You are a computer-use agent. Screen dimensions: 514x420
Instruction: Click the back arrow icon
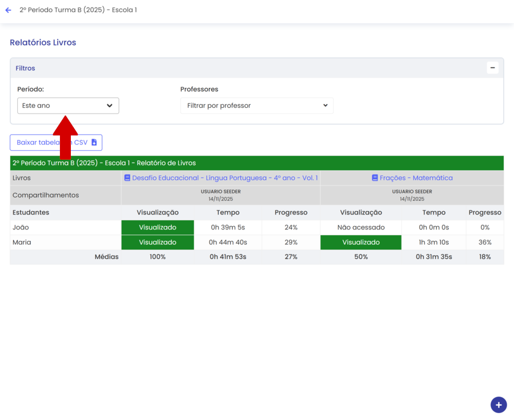8,10
